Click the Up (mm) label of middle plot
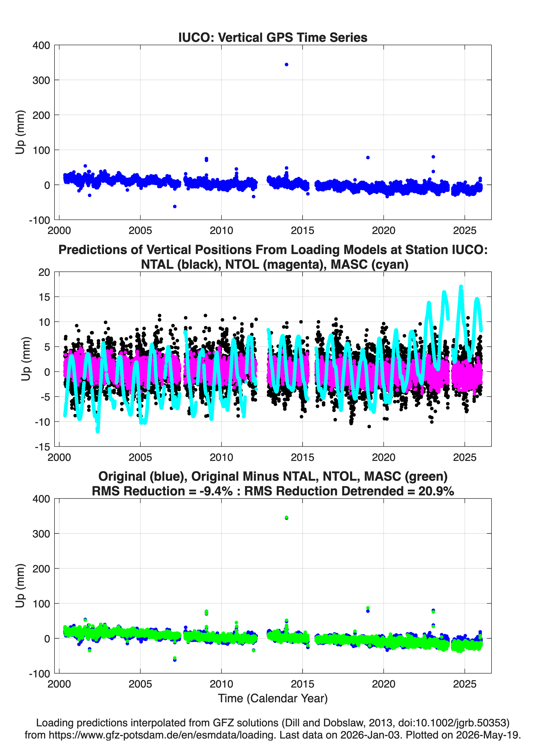Viewport: 546px width, 756px height. pos(26,359)
